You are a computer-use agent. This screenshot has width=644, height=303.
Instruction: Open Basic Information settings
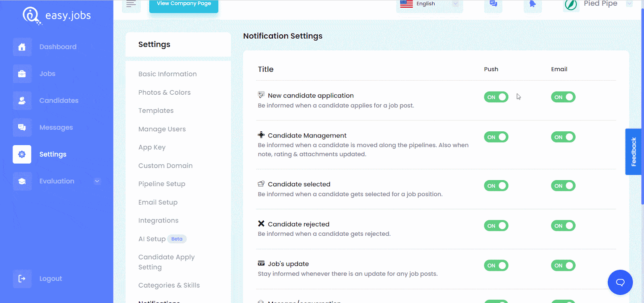tap(167, 74)
